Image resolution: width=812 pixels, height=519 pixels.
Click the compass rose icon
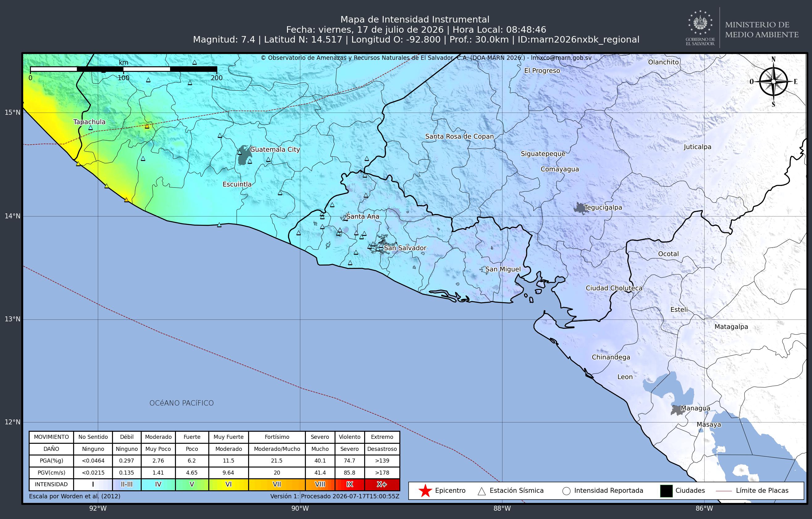click(x=773, y=82)
